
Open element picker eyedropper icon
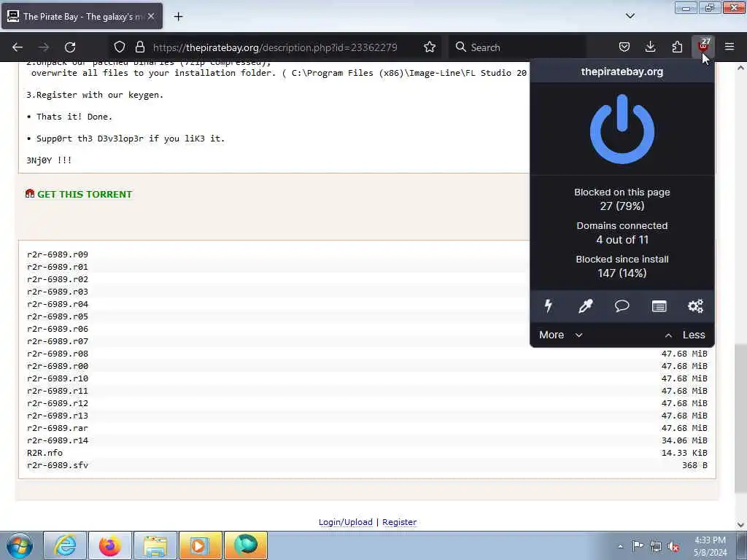(585, 306)
